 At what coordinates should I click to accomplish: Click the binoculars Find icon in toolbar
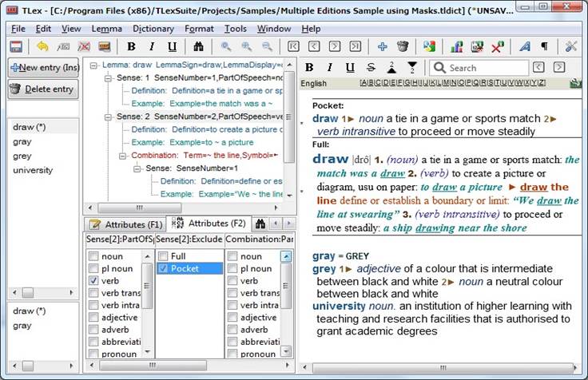(x=198, y=47)
